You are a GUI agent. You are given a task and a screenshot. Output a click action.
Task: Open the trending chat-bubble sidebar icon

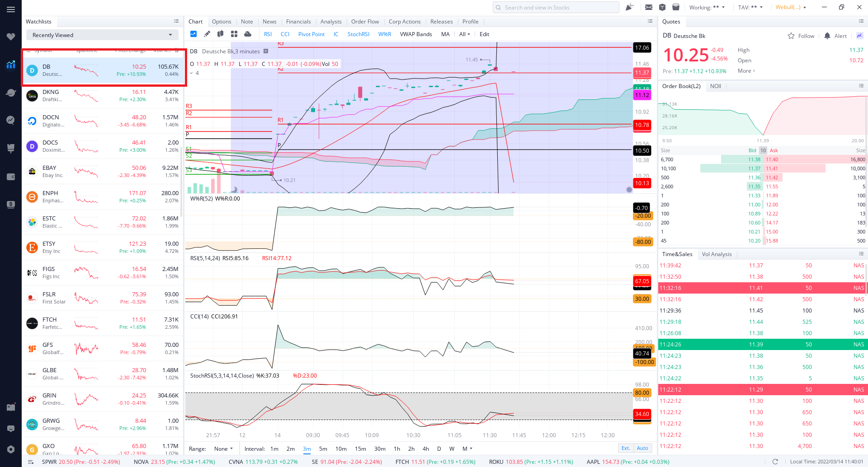tap(11, 120)
